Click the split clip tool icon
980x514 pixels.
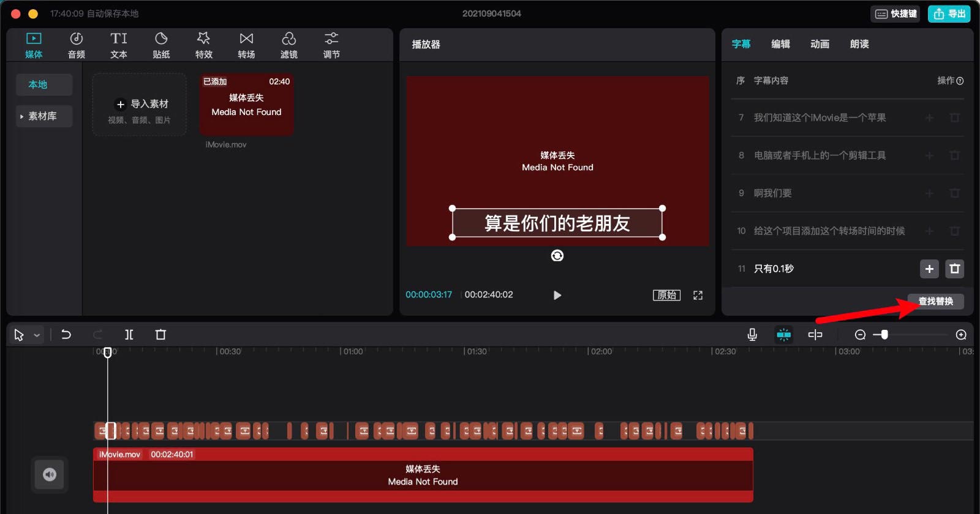[x=129, y=335]
